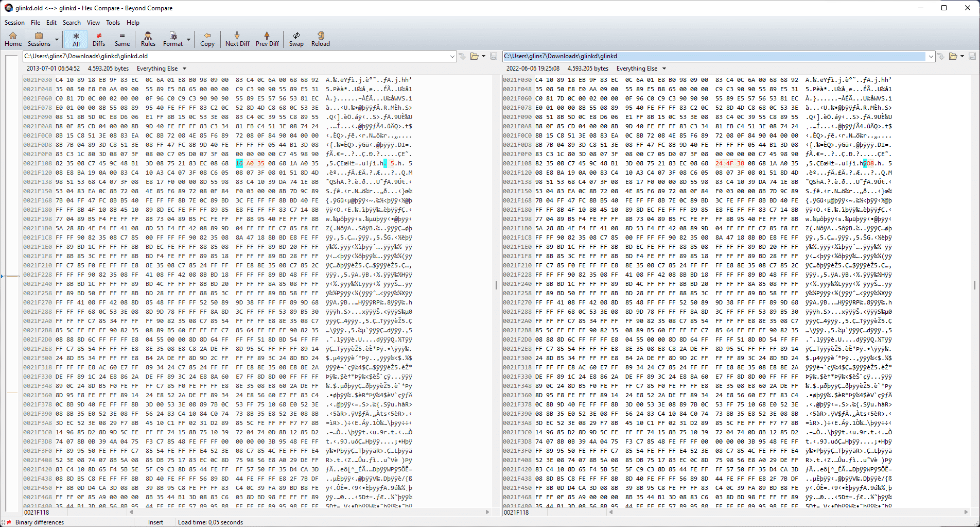Click the Insert mode indicator
Image resolution: width=980 pixels, height=527 pixels.
[155, 522]
